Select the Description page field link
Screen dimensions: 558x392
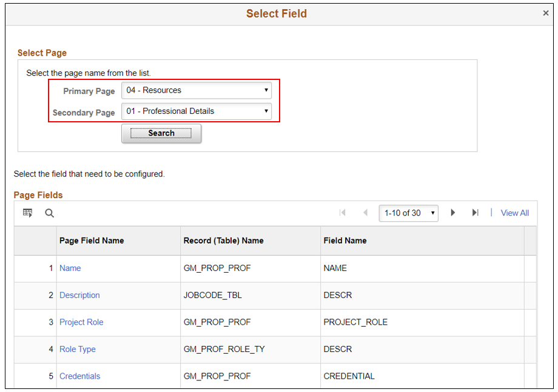(x=79, y=295)
